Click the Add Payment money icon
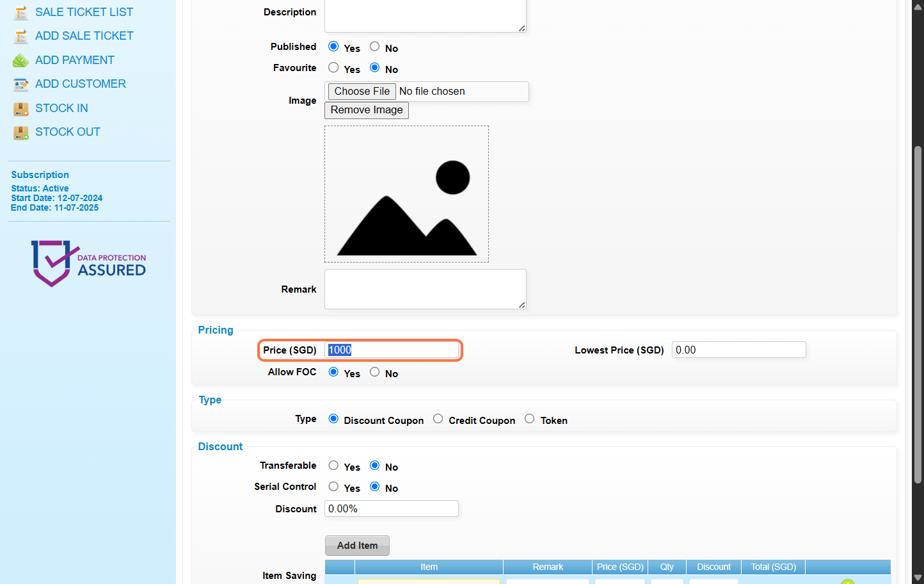924x584 pixels. pyautogui.click(x=21, y=61)
